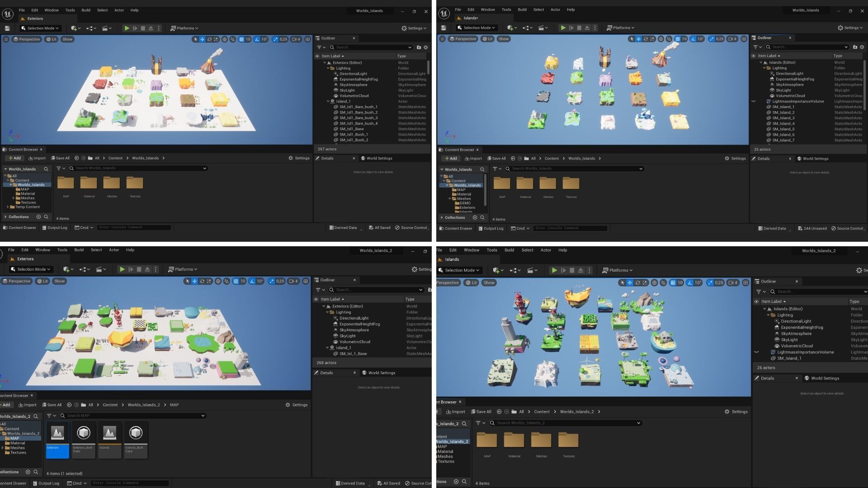Maximize viewport layout icon in top-left viewport
The image size is (868, 488).
(308, 39)
